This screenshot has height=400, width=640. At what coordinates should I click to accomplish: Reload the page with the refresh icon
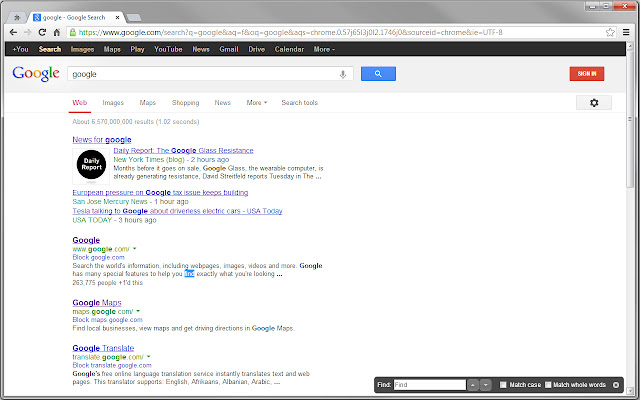point(42,32)
